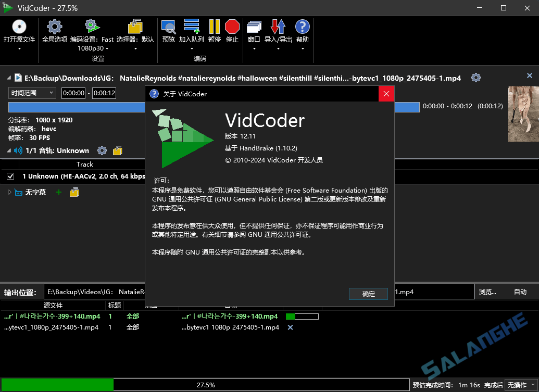
Task: Click 确定 to close the About dialog
Action: point(368,294)
